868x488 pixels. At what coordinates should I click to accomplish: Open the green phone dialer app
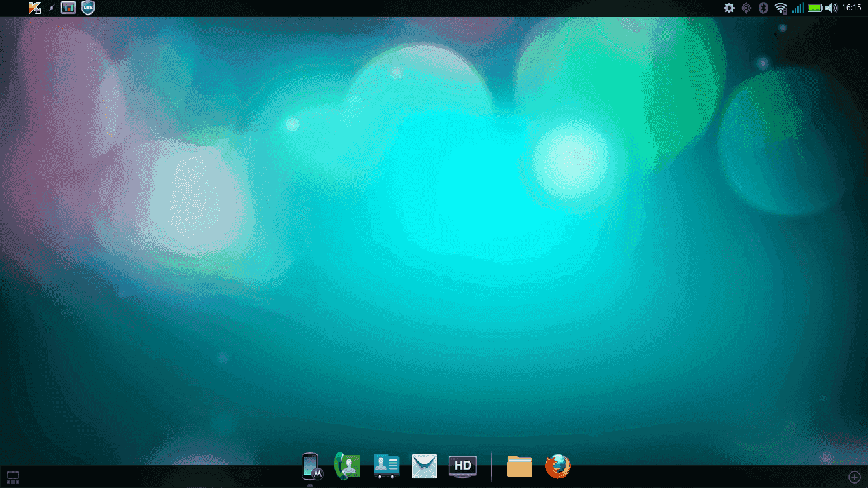click(x=348, y=466)
